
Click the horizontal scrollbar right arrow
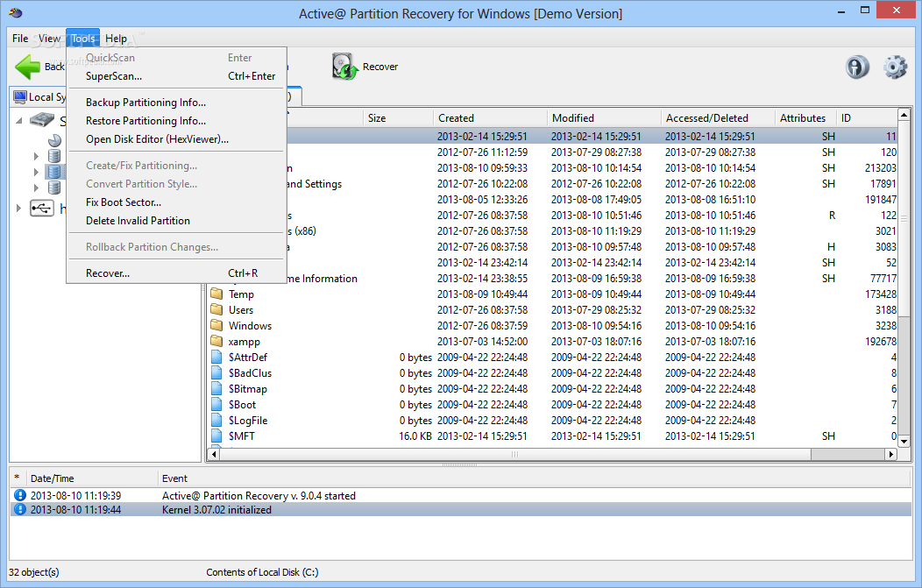(x=891, y=454)
